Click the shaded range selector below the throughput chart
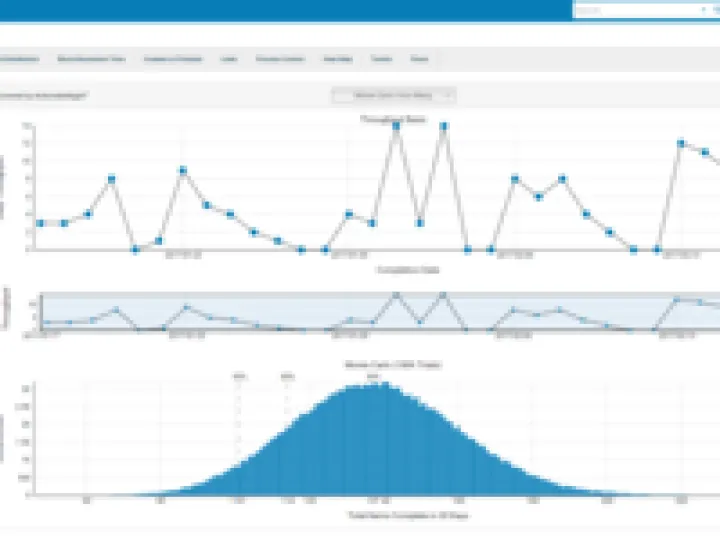Image resolution: width=720 pixels, height=540 pixels. tap(380, 312)
